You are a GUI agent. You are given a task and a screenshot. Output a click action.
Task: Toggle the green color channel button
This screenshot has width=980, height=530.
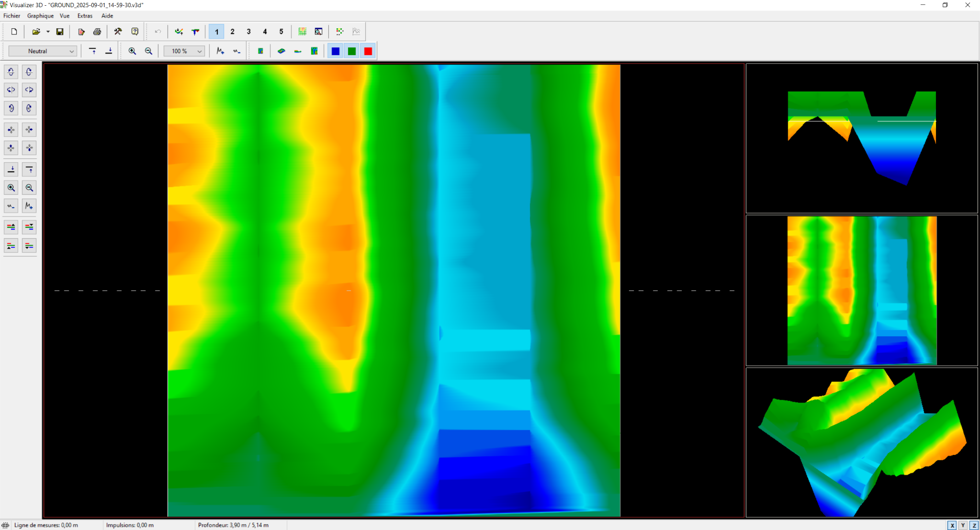coord(352,51)
